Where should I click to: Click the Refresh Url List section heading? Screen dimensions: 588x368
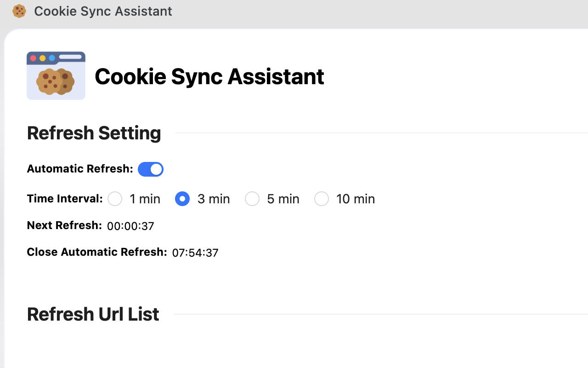93,314
